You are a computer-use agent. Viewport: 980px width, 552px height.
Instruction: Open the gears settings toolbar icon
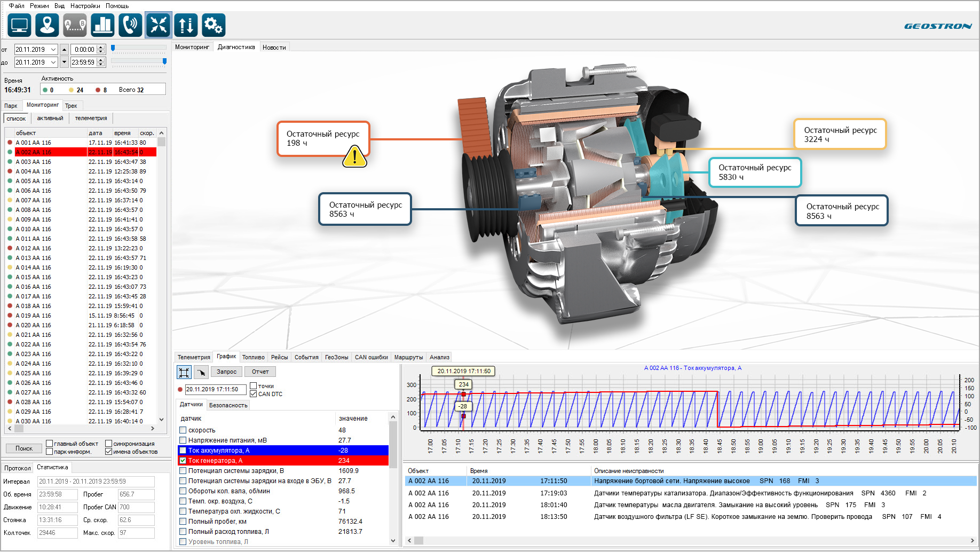pos(214,25)
